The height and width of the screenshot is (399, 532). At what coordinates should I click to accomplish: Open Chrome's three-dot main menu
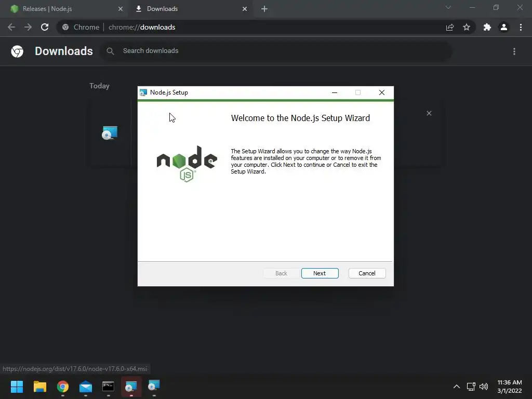coord(521,27)
